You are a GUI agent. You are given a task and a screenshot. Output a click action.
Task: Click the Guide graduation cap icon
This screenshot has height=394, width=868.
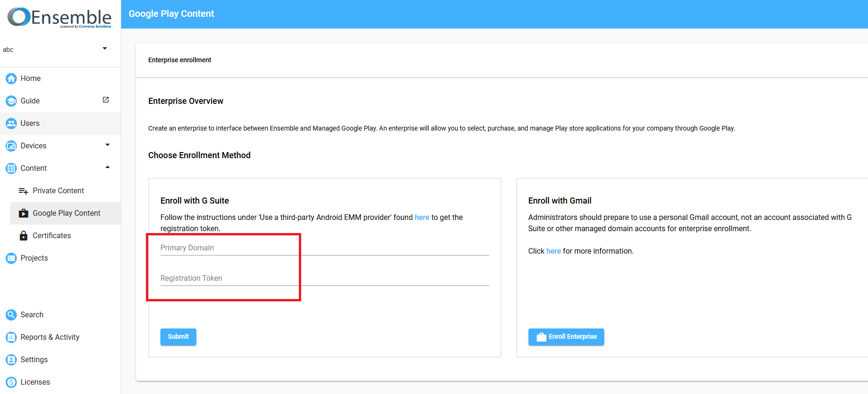(11, 101)
